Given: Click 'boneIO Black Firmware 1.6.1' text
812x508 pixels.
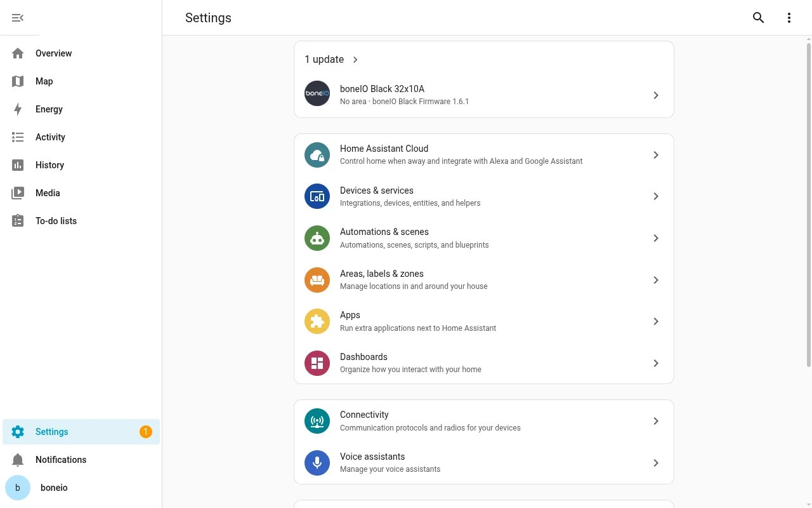Looking at the screenshot, I should 421,102.
